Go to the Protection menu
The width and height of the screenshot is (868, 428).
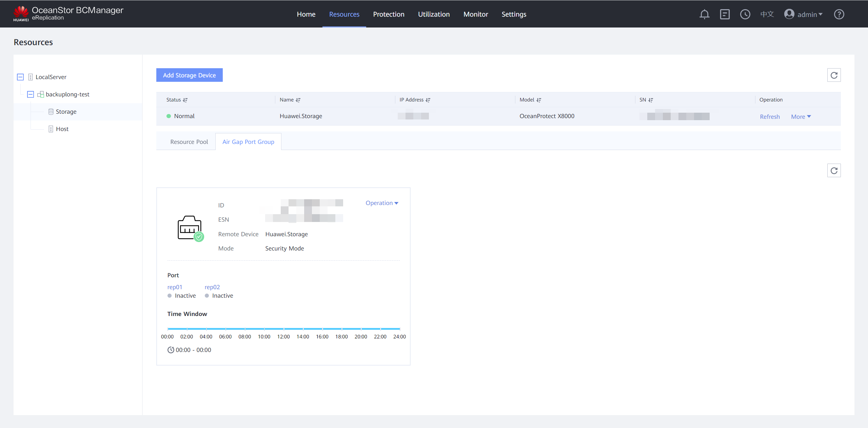(x=389, y=14)
